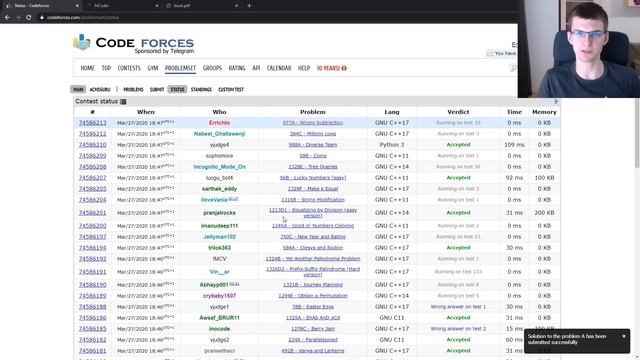Screen dimensions: 640x360
Task: Open problem 1328E - Tree Queries
Action: [313, 167]
